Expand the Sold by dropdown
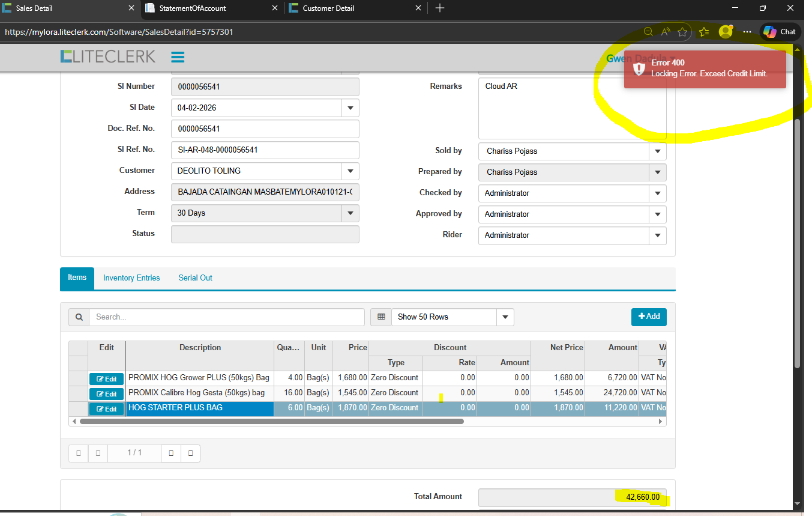Screen dimensions: 812x516 [658, 151]
